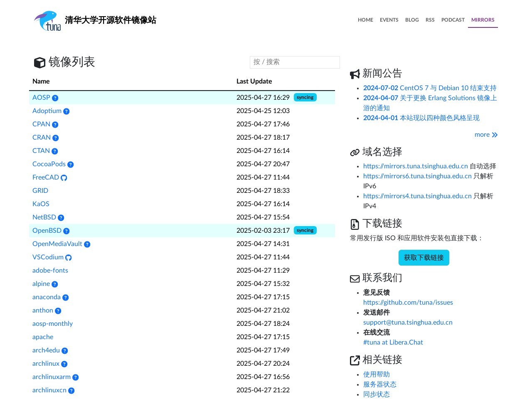Click the box icon beside 镜像列表

point(39,62)
